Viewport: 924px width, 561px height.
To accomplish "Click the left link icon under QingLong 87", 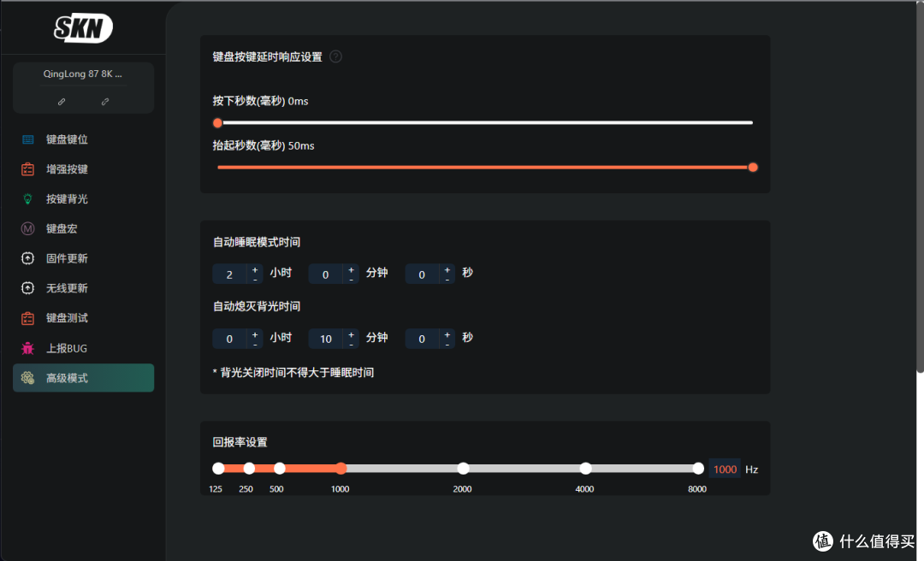I will (x=62, y=102).
